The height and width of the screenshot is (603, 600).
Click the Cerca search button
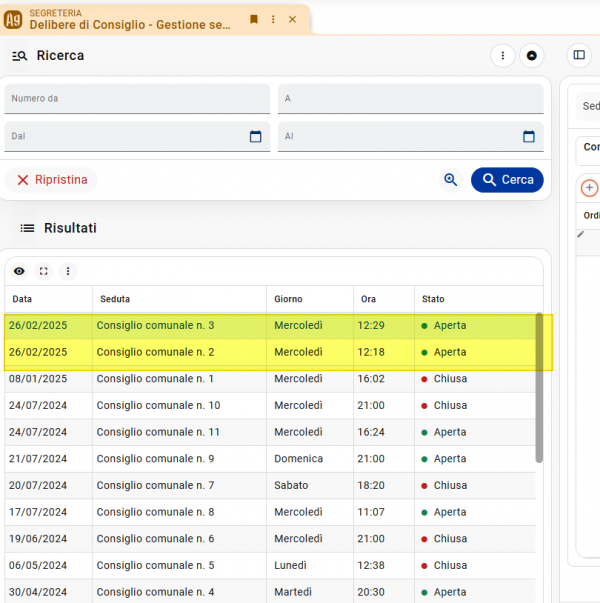tap(507, 180)
